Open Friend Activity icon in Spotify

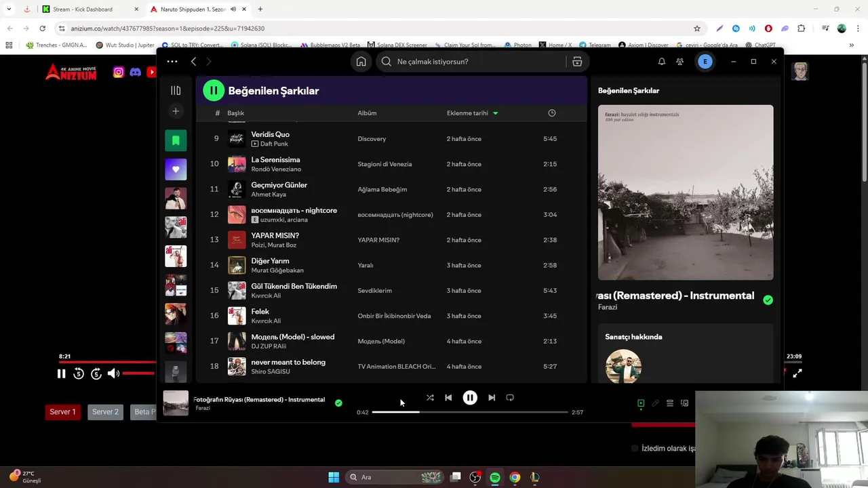click(680, 62)
